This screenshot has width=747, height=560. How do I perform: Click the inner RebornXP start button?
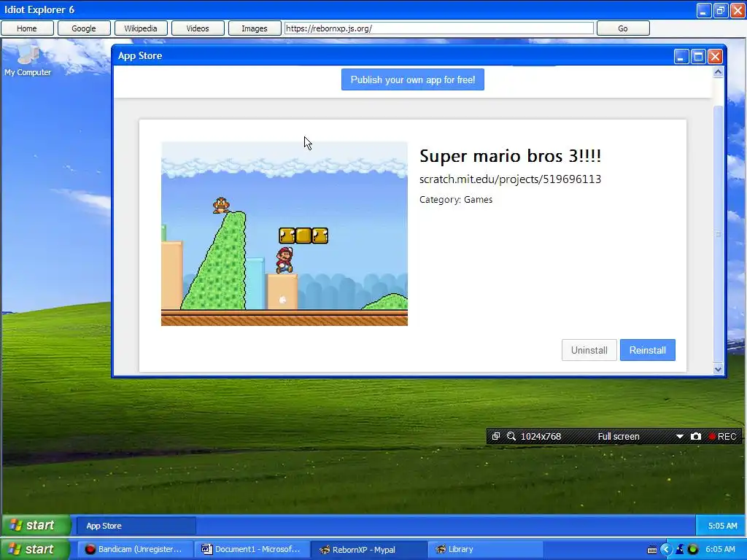pyautogui.click(x=36, y=525)
